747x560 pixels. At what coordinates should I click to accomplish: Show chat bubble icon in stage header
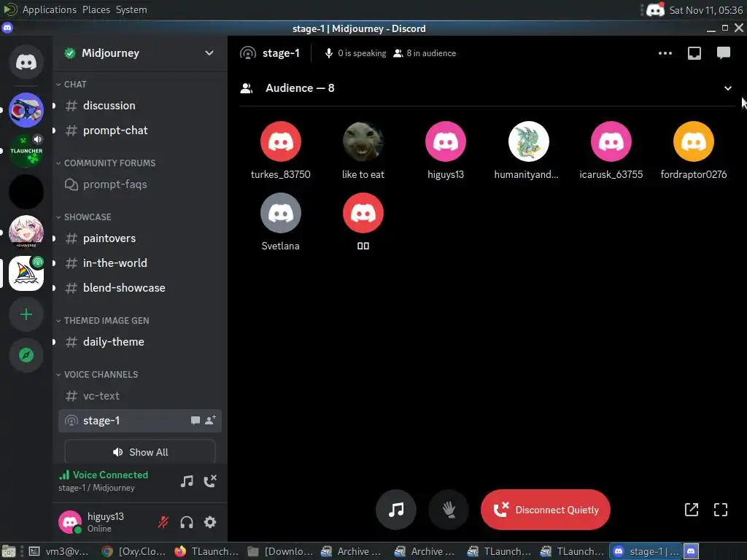click(x=723, y=52)
